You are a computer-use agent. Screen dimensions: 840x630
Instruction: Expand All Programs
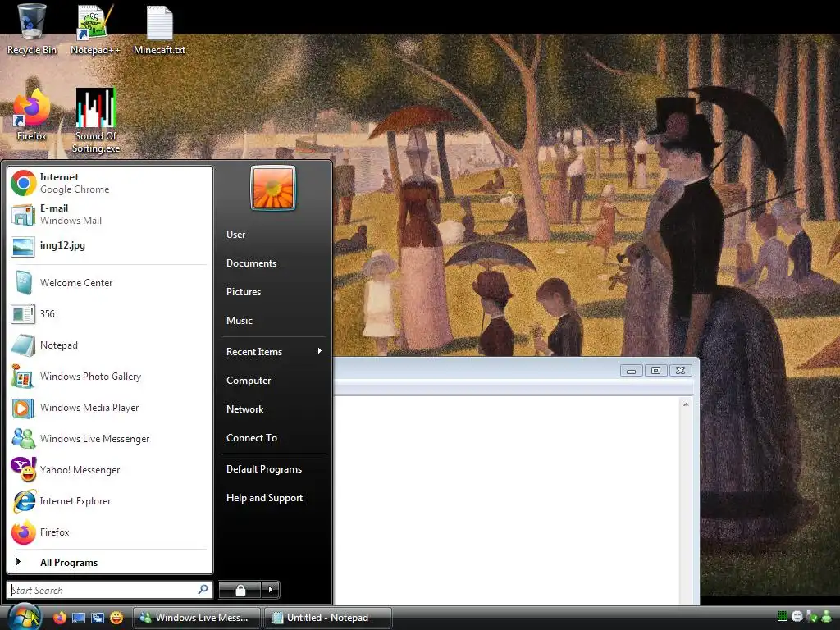[109, 563]
